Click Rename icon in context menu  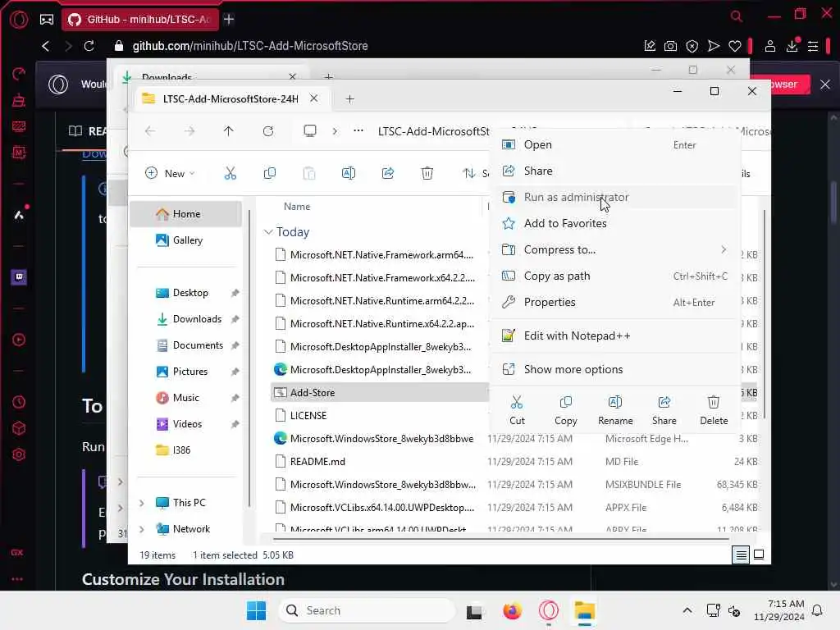(615, 402)
